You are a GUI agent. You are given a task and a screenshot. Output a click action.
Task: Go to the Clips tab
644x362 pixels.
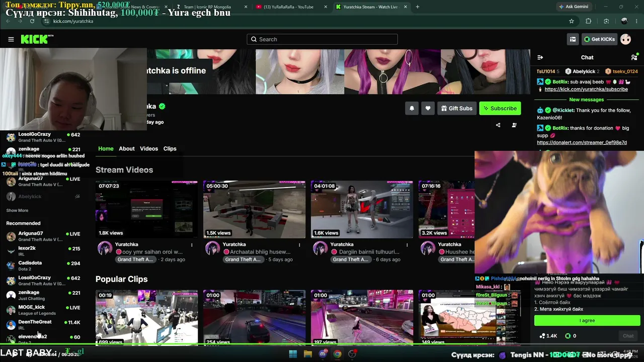(170, 149)
